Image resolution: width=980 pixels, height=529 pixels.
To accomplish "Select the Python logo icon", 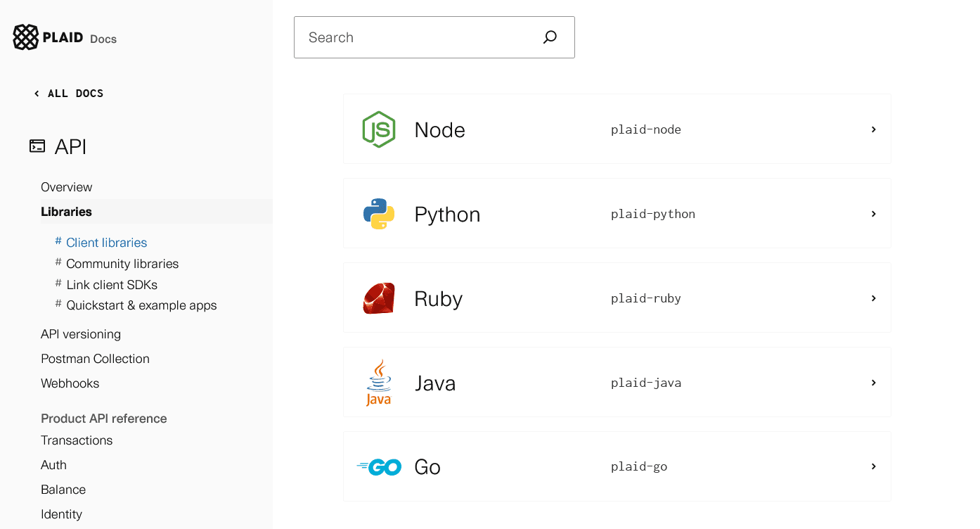I will 379,213.
